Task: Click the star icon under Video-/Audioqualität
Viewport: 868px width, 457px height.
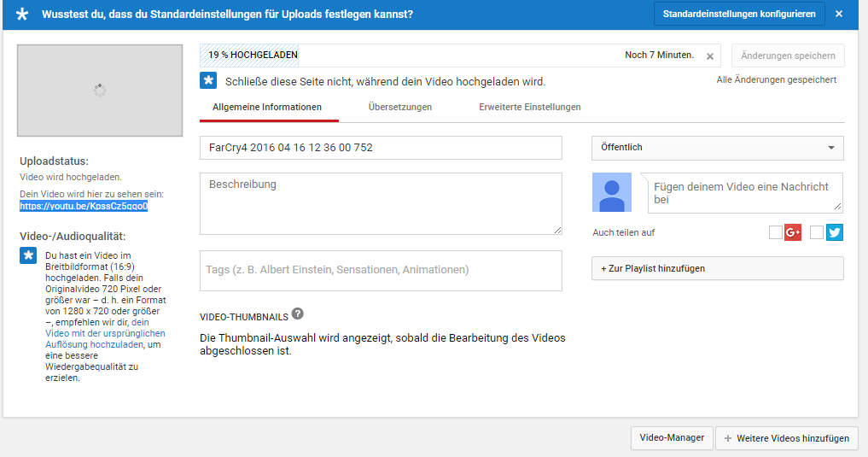Action: [x=28, y=255]
